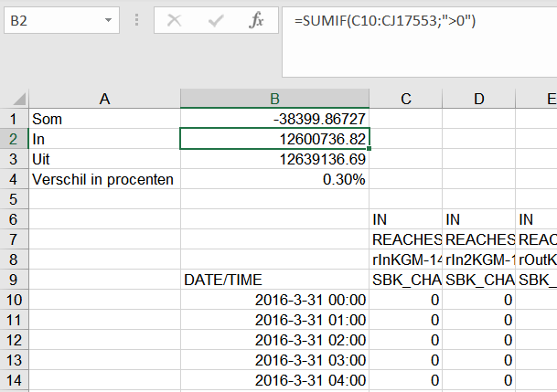The image size is (557, 392).
Task: Select column B header
Action: click(275, 99)
